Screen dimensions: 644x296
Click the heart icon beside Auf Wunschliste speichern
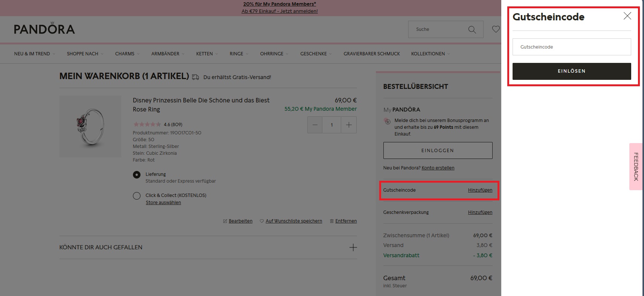coord(262,221)
